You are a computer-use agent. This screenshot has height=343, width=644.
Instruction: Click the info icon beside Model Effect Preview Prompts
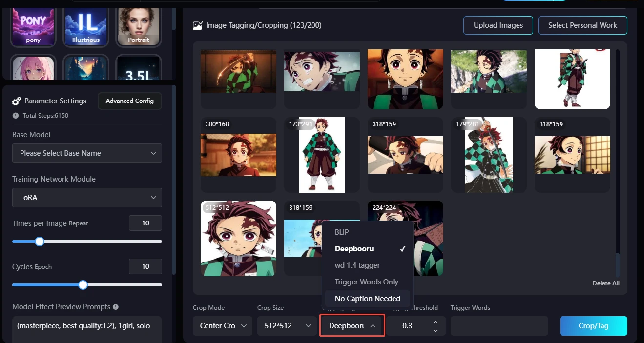pos(116,307)
